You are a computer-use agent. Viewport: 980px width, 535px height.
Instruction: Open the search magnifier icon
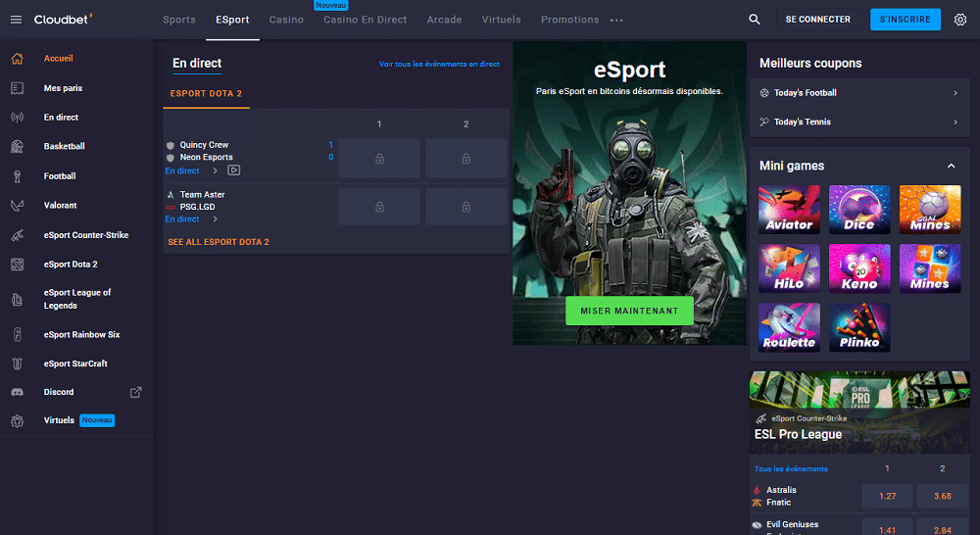pyautogui.click(x=755, y=20)
